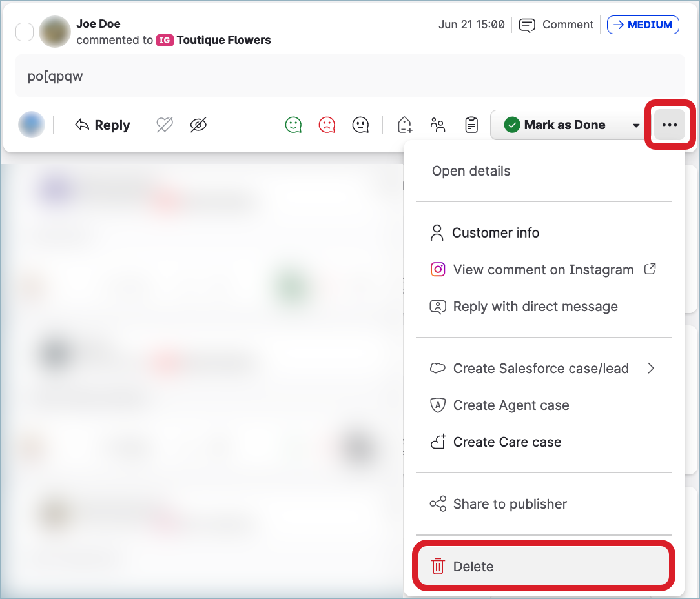This screenshot has height=599, width=700.
Task: Click Joe Doe's profile avatar
Action: coord(55,32)
